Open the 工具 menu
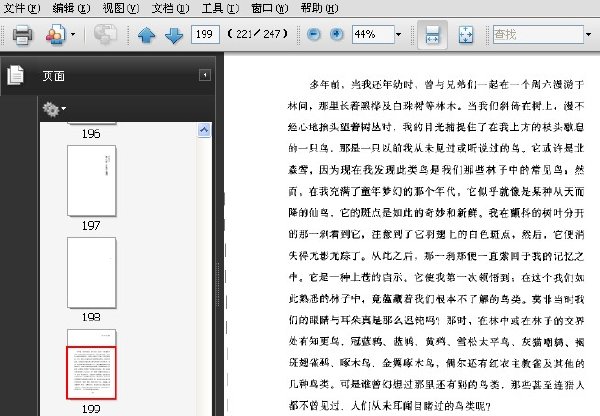 tap(220, 8)
